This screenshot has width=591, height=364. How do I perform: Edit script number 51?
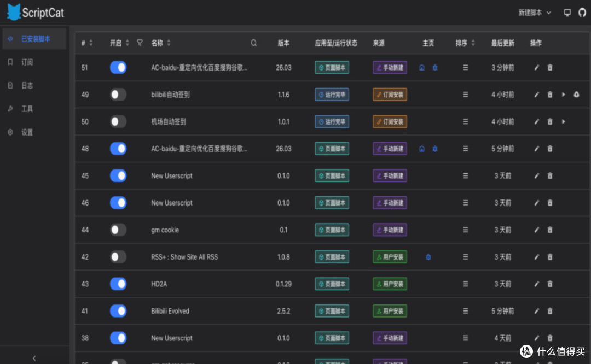(x=536, y=67)
